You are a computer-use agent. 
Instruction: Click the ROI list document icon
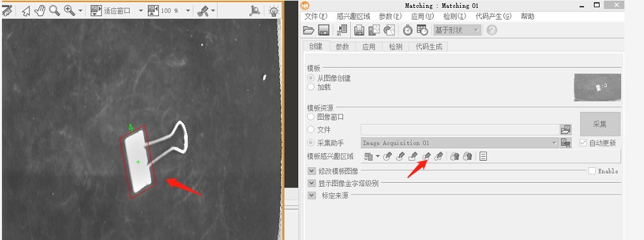point(483,156)
